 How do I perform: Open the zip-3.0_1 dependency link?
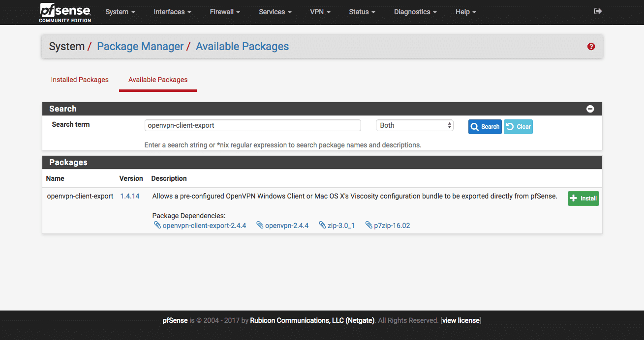[x=341, y=226]
